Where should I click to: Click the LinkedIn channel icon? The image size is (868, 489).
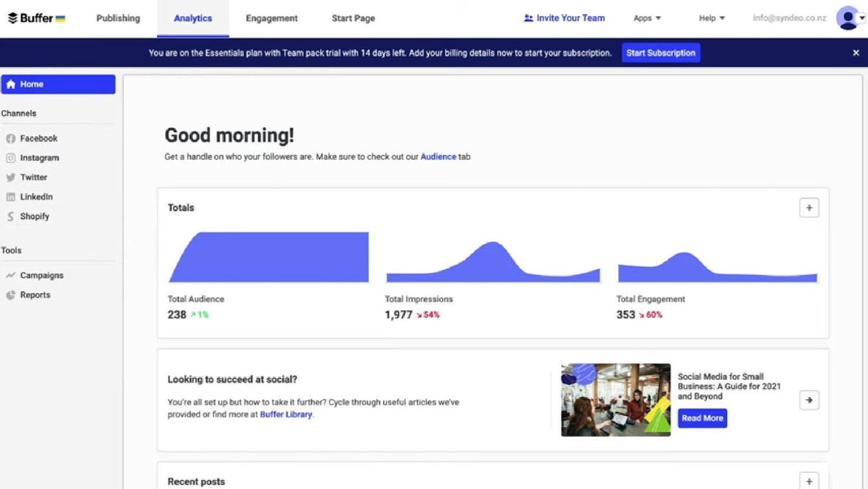click(x=11, y=197)
